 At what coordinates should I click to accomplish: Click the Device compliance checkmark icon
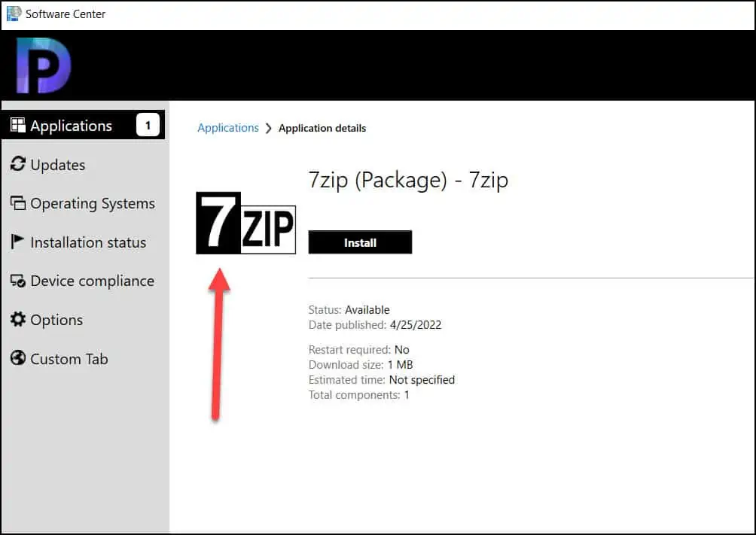pos(18,281)
